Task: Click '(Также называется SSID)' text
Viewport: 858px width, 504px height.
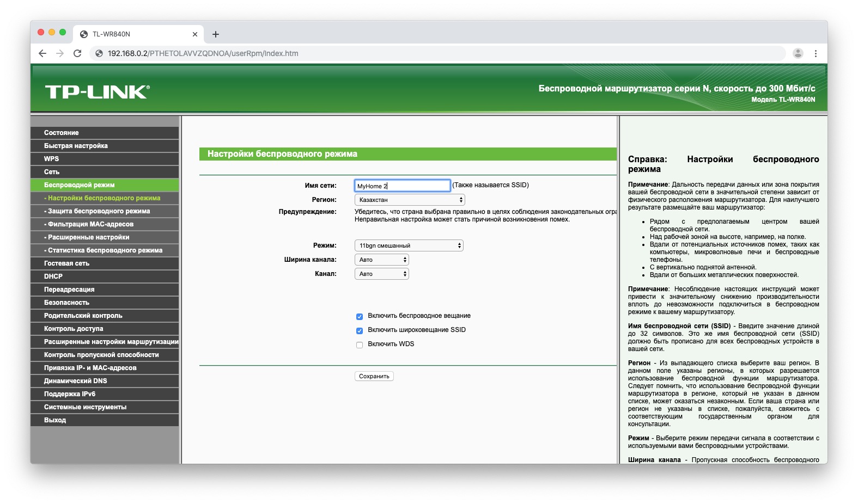Action: point(491,185)
